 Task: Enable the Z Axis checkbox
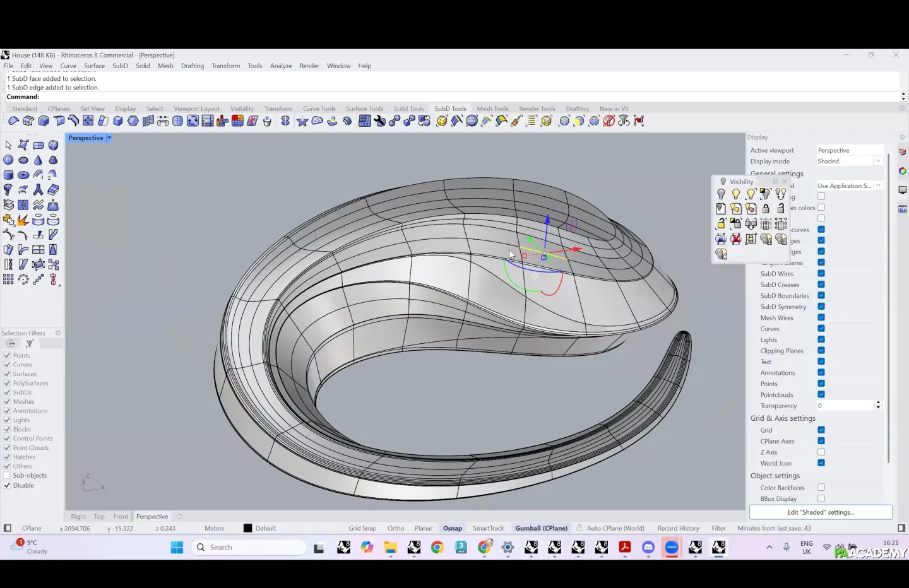821,452
